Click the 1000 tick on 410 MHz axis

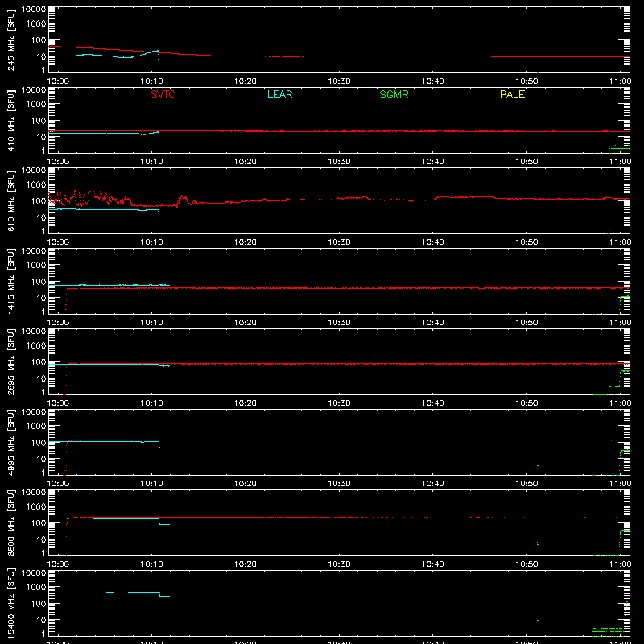coord(36,105)
